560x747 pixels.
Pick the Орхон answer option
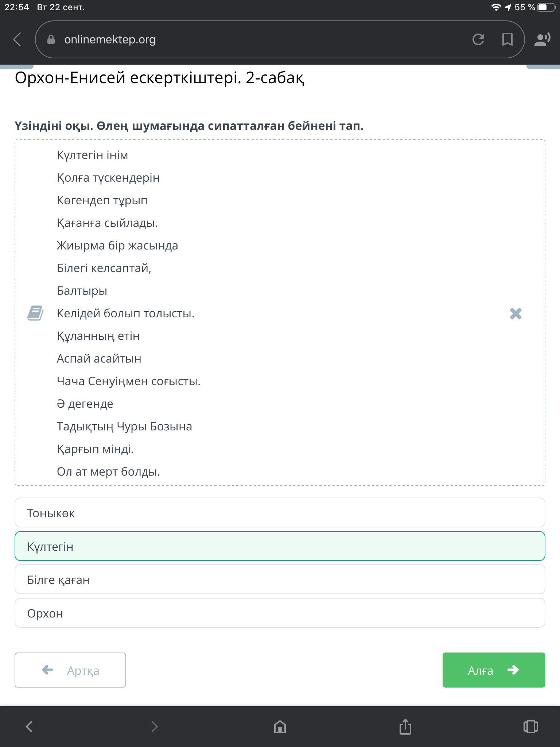[x=280, y=613]
